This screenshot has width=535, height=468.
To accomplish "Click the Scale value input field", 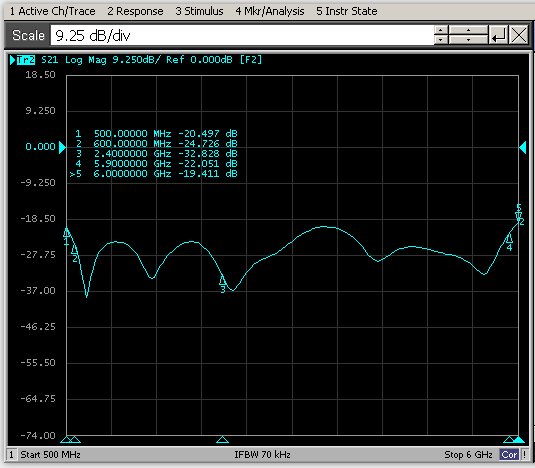I will point(242,35).
